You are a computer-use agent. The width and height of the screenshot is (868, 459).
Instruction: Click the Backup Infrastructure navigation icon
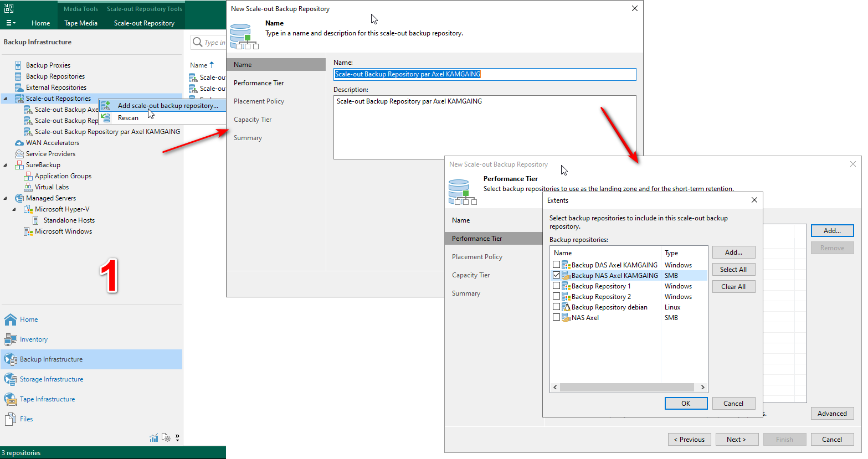pos(11,359)
